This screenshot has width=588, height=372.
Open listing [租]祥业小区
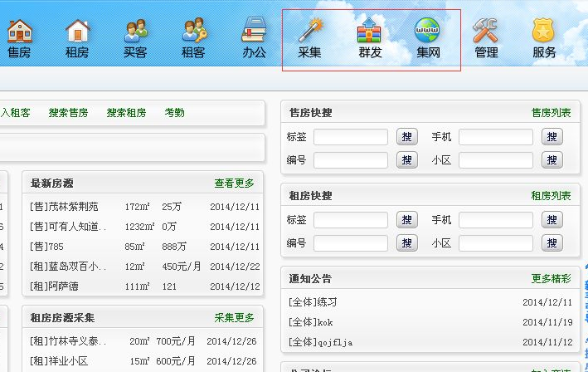pos(59,361)
